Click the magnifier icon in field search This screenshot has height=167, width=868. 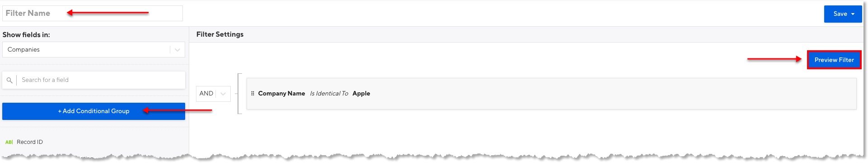[9, 80]
